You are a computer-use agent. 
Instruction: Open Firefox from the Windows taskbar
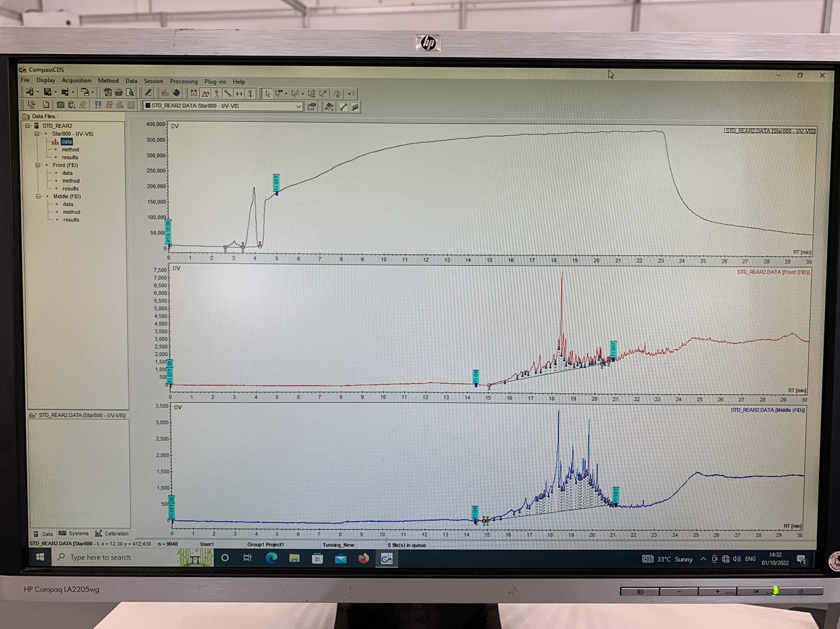coord(364,558)
